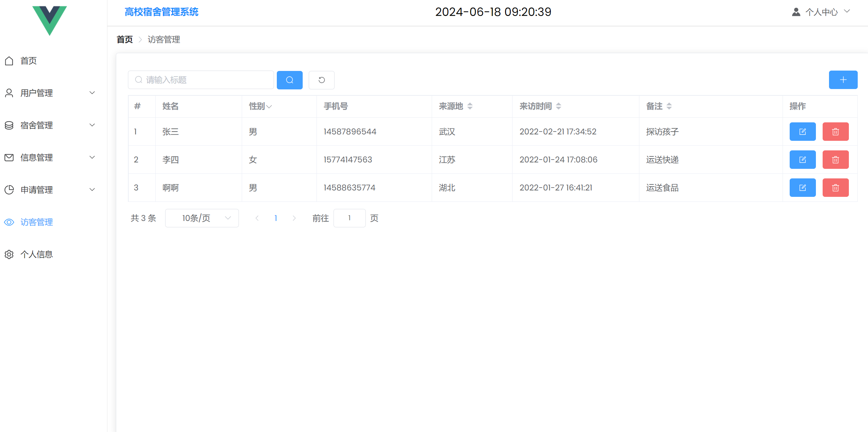868x432 pixels.
Task: Delete visitor 李四 using the trash icon
Action: [835, 159]
